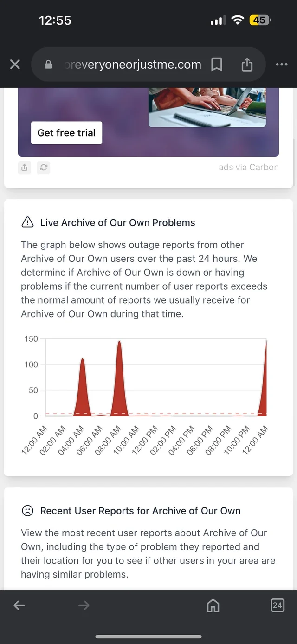Tap the share icon under the ad
The width and height of the screenshot is (297, 644).
pos(25,168)
